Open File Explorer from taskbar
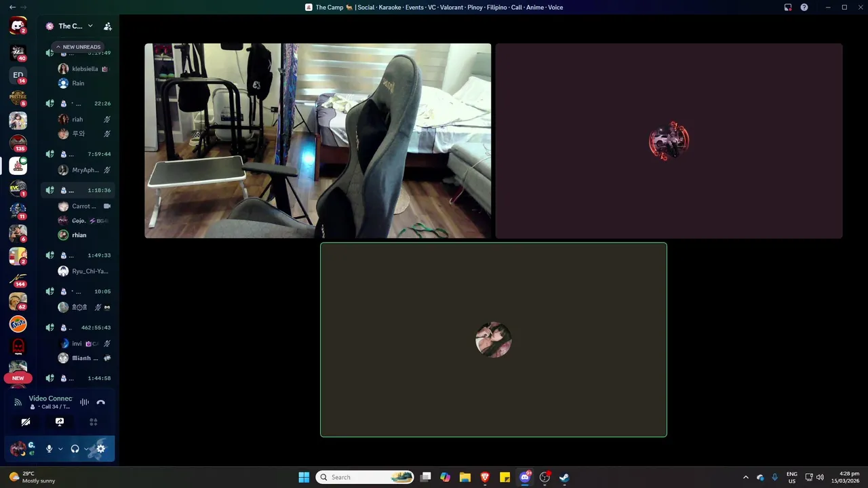Viewport: 868px width, 488px height. click(465, 477)
